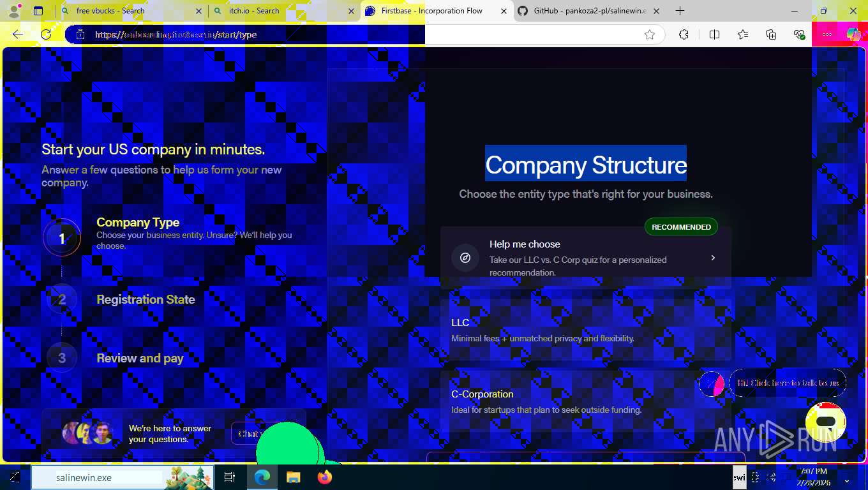Open the Copilot icon in Edge toolbar

[x=853, y=34]
